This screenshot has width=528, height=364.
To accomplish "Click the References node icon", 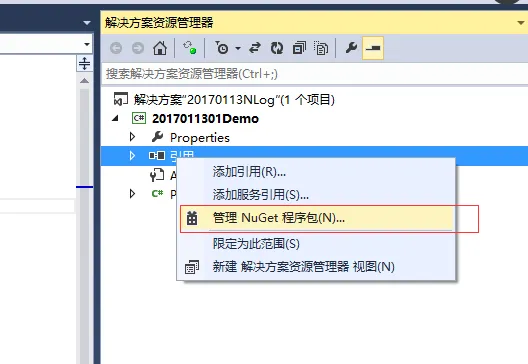I will 157,156.
